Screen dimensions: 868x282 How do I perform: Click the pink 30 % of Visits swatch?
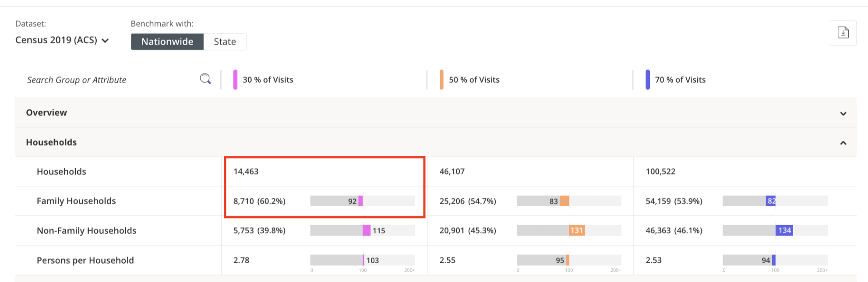pyautogui.click(x=235, y=80)
